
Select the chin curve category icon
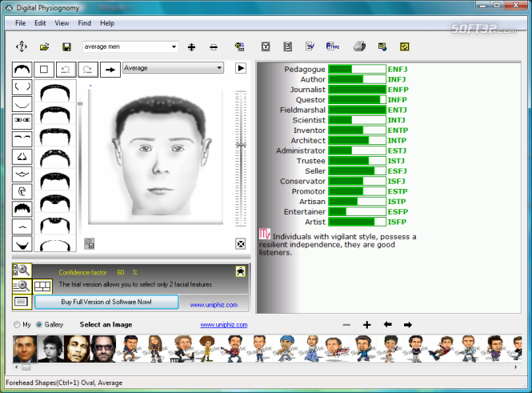click(x=22, y=104)
